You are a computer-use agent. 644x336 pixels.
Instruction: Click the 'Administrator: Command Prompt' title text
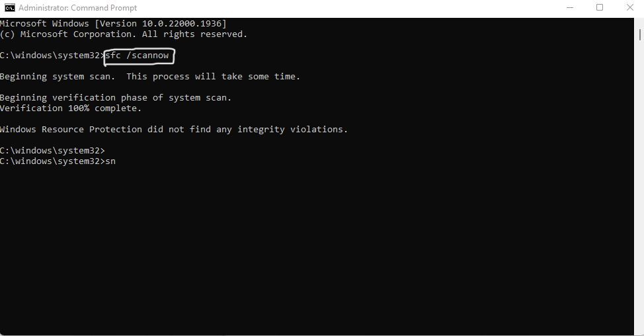(77, 8)
